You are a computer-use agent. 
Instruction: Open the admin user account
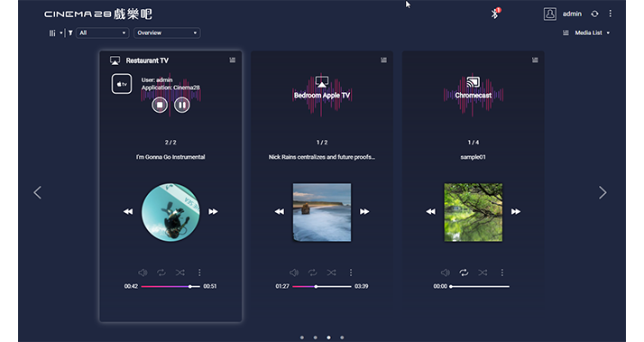click(x=563, y=14)
